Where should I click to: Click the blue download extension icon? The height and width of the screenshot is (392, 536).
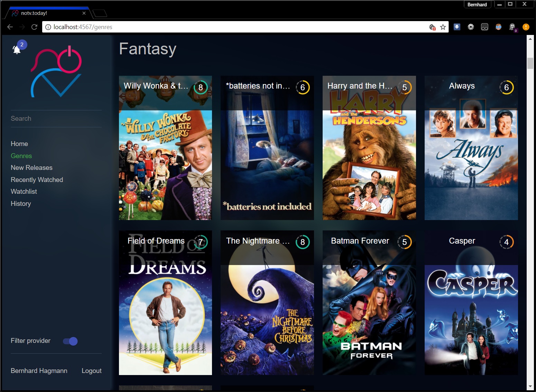[x=457, y=27]
